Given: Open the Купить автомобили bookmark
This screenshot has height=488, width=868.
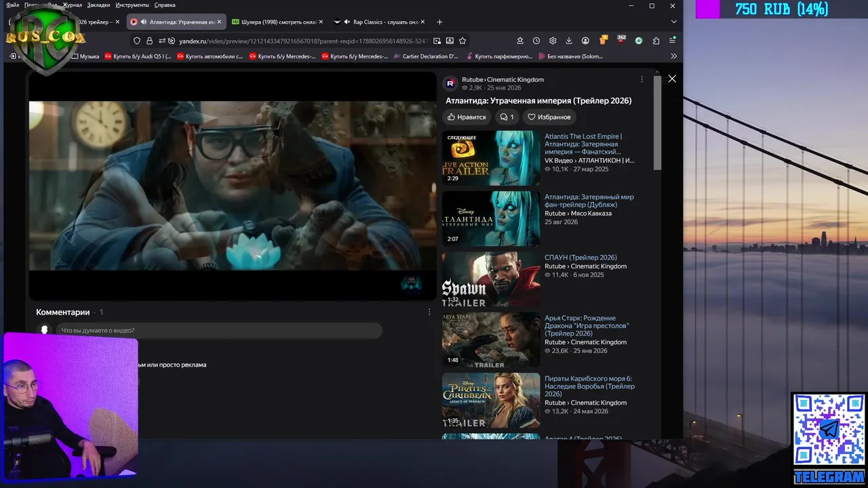Looking at the screenshot, I should (210, 56).
